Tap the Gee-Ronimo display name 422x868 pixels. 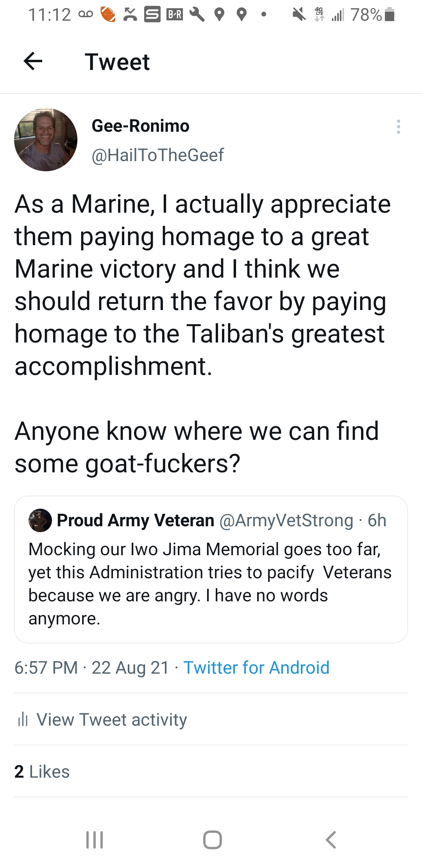click(x=140, y=126)
